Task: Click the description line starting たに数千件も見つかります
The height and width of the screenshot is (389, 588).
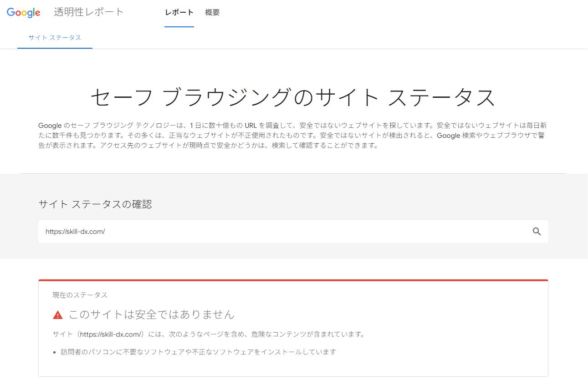Action: point(291,136)
